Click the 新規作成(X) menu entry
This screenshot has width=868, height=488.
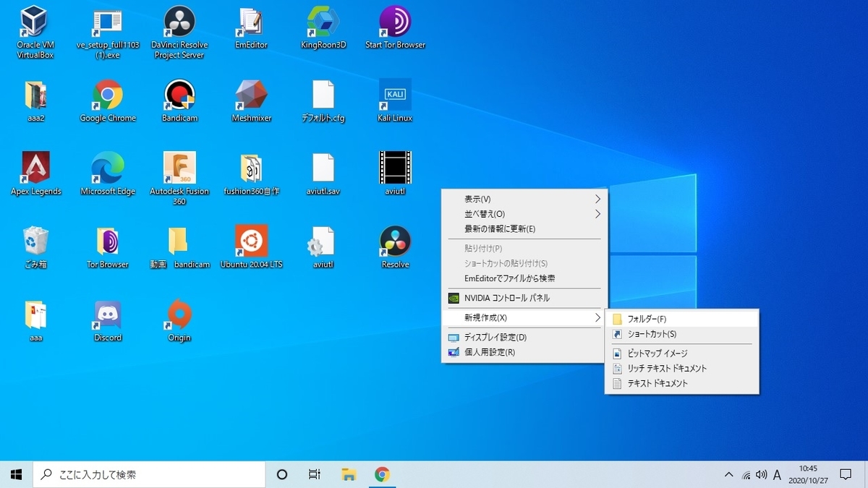pyautogui.click(x=524, y=317)
